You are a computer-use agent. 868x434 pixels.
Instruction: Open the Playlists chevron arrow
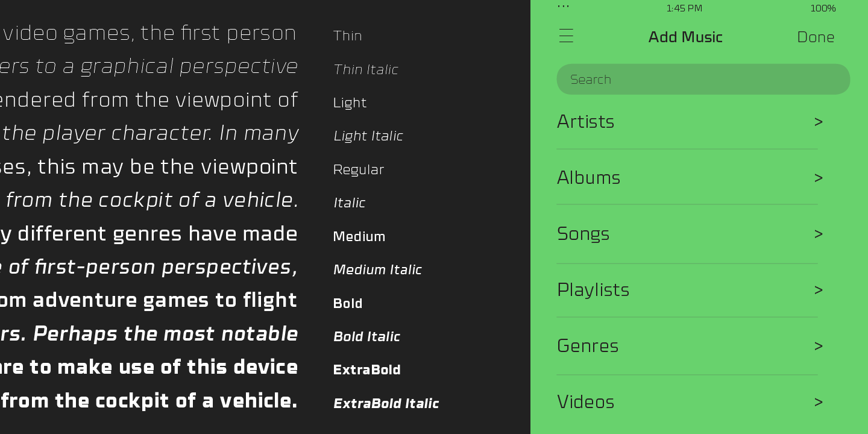point(818,290)
